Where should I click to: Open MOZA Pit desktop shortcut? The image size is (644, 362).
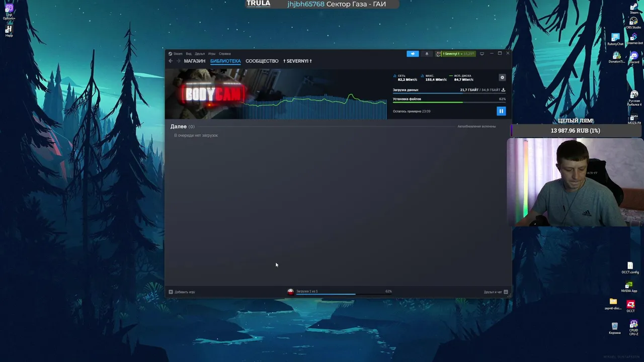coord(634,119)
